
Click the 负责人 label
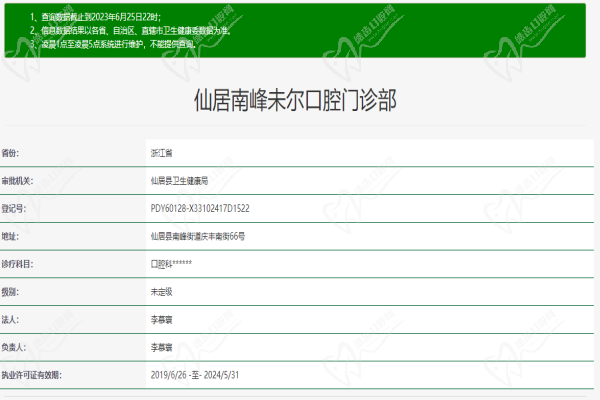point(13,347)
